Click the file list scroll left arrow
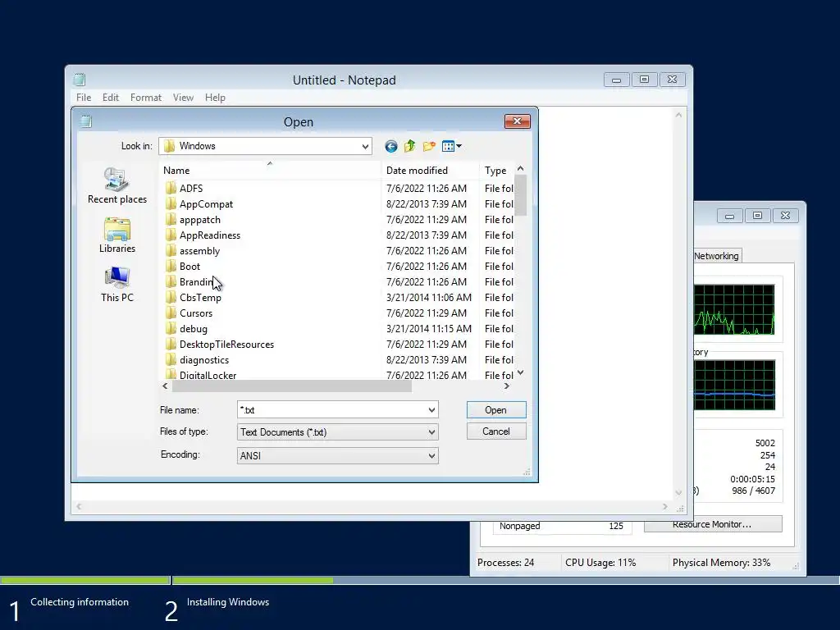Screen dimensions: 840x630 pos(165,386)
